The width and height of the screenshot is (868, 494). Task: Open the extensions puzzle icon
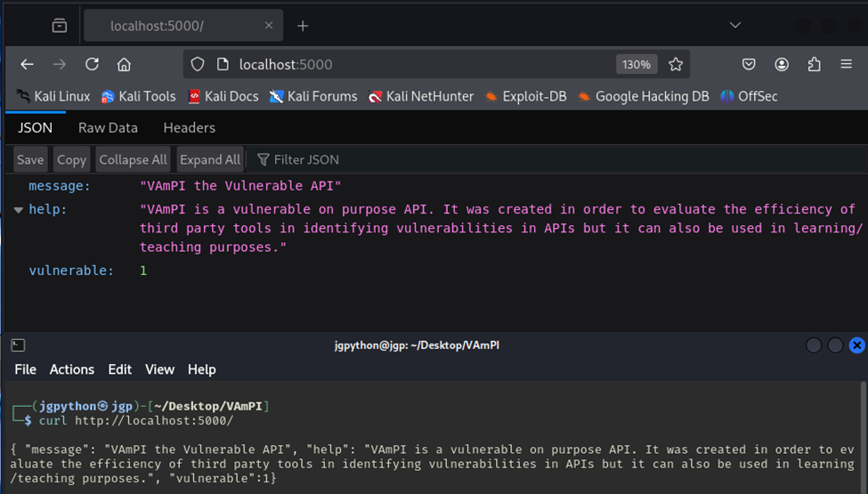[814, 64]
